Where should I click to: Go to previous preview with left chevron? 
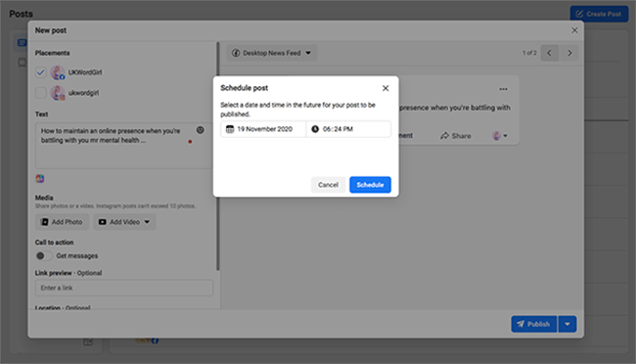pos(550,53)
